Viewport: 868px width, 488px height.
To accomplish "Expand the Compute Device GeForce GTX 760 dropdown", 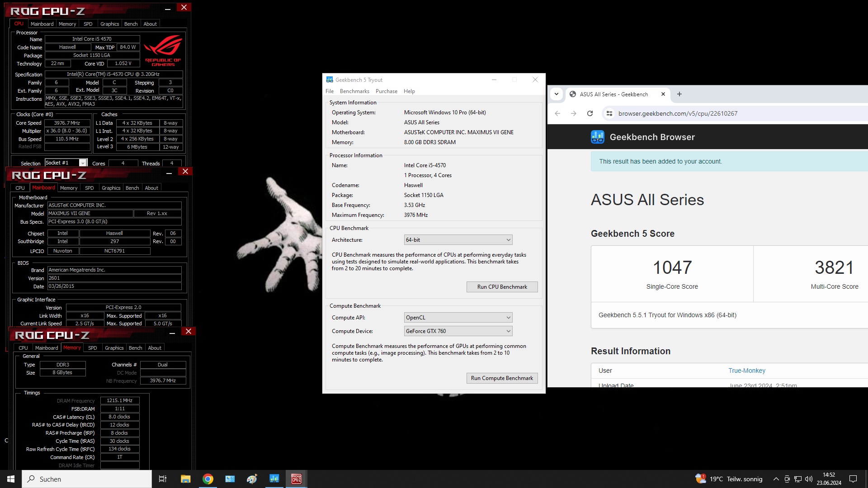I will click(458, 331).
